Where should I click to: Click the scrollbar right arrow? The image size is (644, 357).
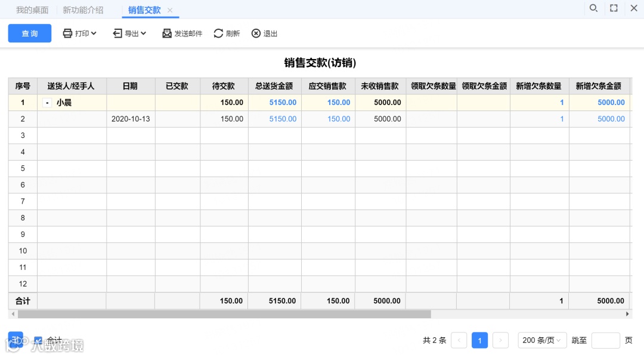click(x=627, y=314)
